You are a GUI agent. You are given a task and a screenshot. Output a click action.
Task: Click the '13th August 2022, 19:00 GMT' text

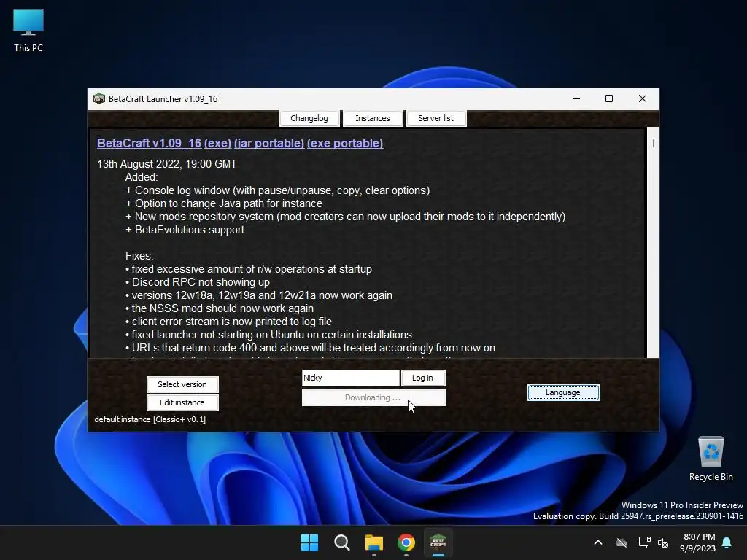(x=167, y=164)
